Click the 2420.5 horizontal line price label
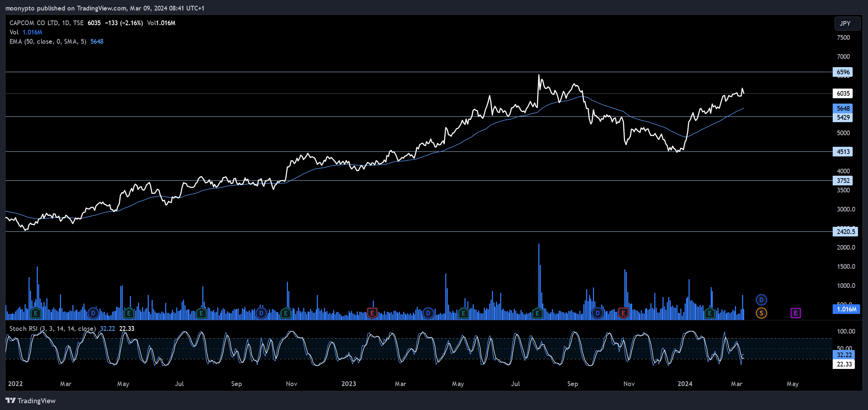Image resolution: width=868 pixels, height=410 pixels. pyautogui.click(x=846, y=232)
